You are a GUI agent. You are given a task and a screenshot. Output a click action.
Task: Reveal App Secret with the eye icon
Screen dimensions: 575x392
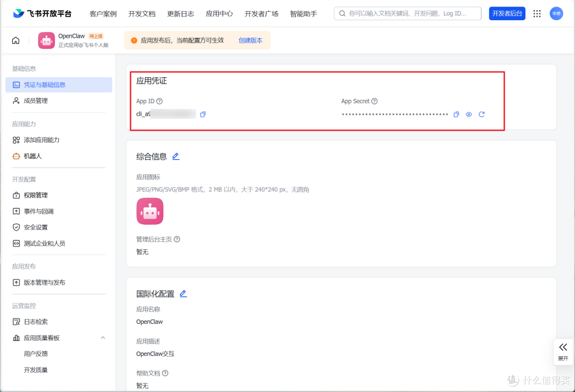(x=469, y=115)
